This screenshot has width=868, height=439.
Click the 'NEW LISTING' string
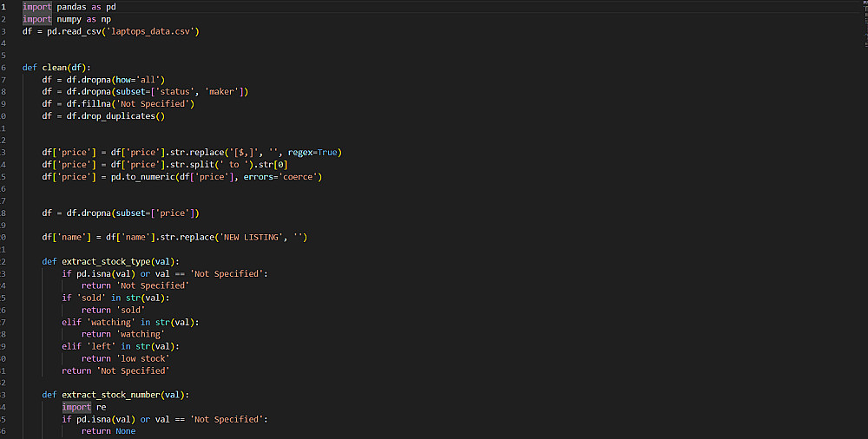point(252,238)
